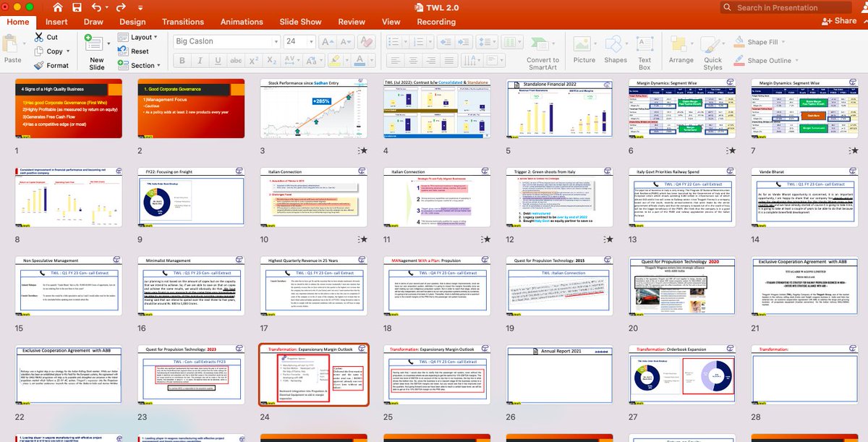Cut selection with scissors icon
The image size is (868, 442).
coord(47,37)
